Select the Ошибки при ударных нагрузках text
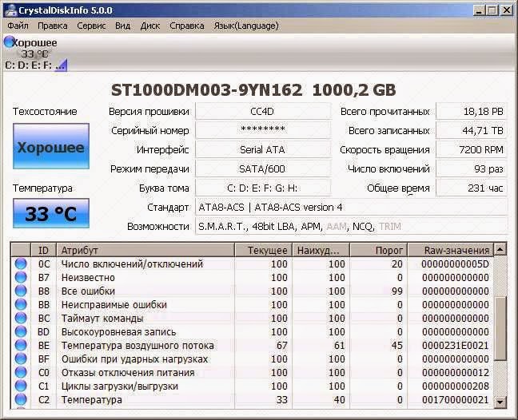This screenshot has width=518, height=420. 135,359
